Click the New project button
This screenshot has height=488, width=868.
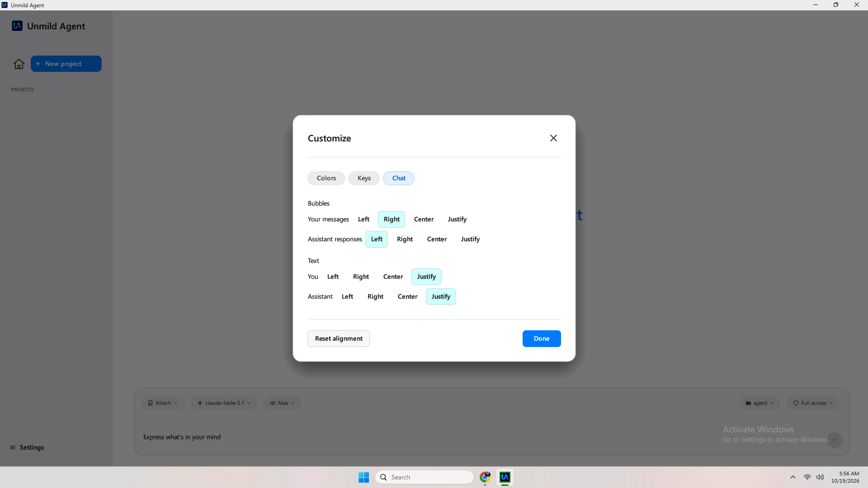pyautogui.click(x=66, y=64)
